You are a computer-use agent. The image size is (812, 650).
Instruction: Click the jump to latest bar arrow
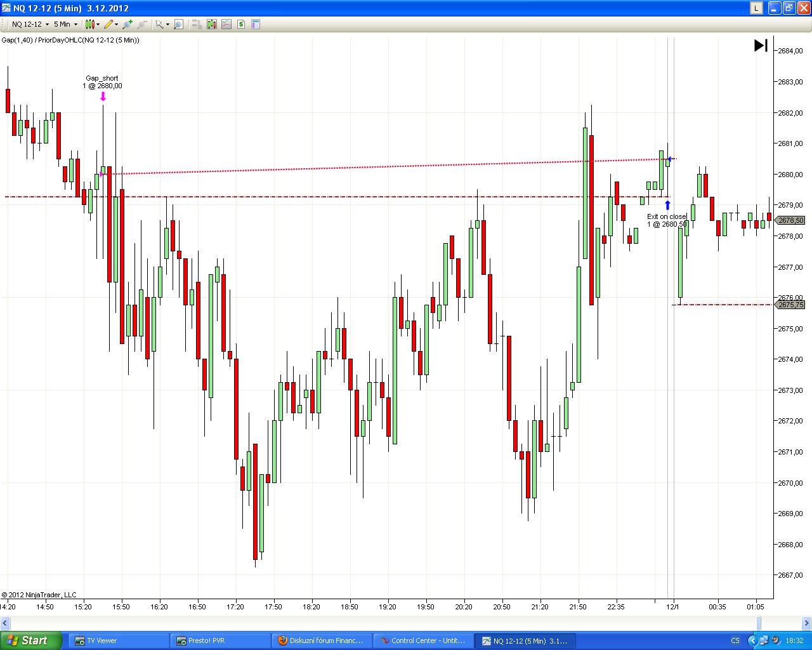click(761, 45)
